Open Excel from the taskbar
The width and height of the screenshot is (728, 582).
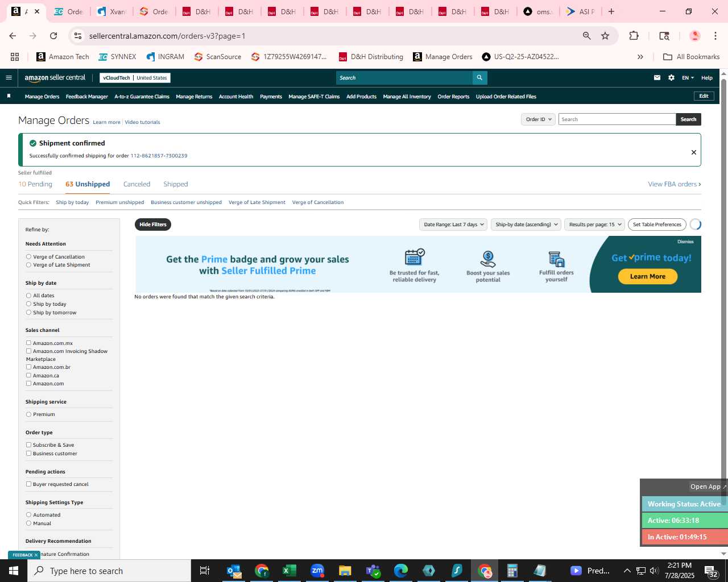(289, 571)
